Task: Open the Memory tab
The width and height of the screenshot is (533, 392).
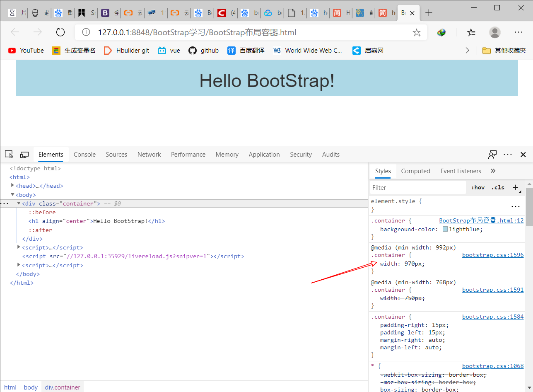Action: point(227,155)
